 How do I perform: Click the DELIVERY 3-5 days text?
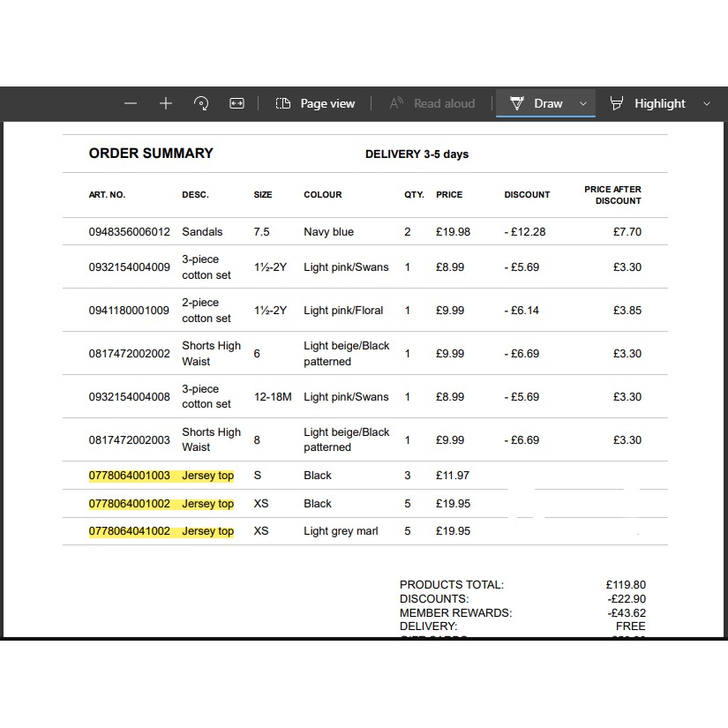[x=417, y=154]
